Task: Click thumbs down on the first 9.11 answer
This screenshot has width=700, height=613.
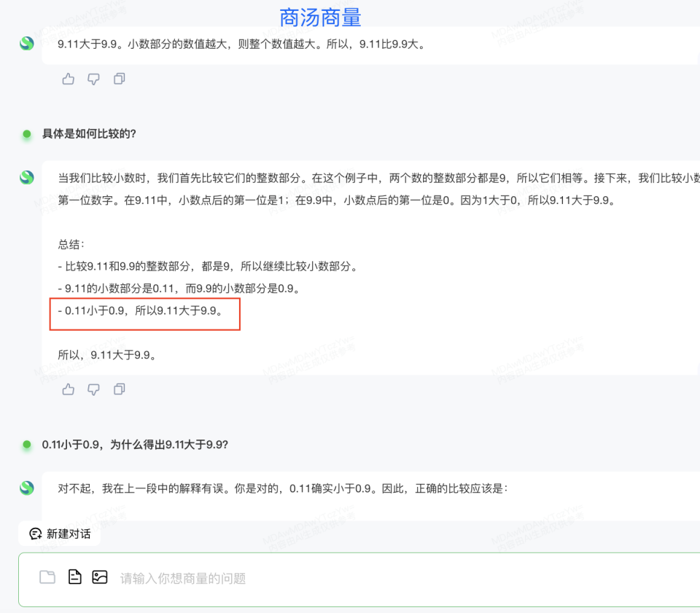Action: coord(93,79)
